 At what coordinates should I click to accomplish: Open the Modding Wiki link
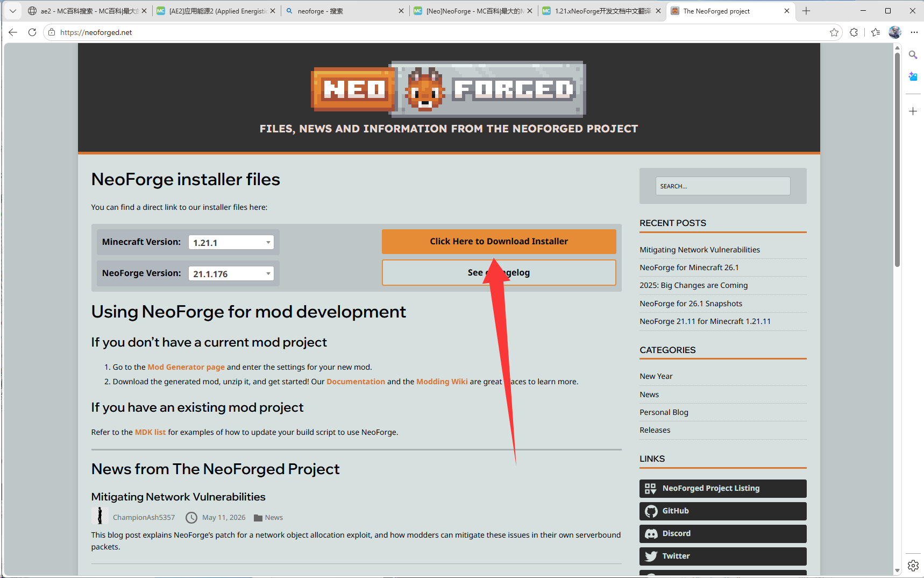click(442, 382)
